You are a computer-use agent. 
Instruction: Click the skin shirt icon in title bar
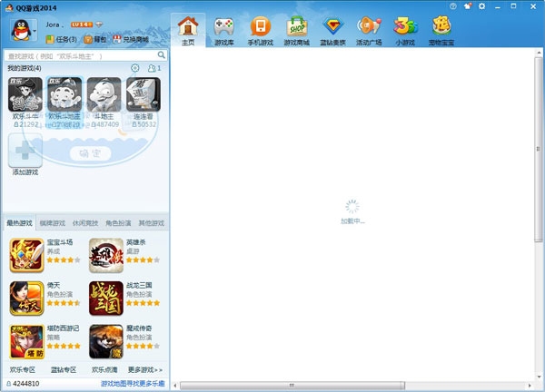[468, 6]
